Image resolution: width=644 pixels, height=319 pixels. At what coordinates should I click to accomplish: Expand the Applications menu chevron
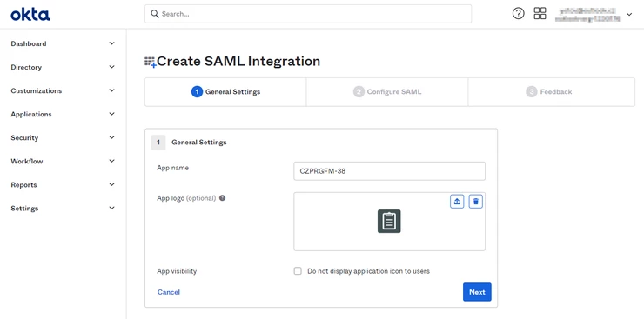[111, 114]
